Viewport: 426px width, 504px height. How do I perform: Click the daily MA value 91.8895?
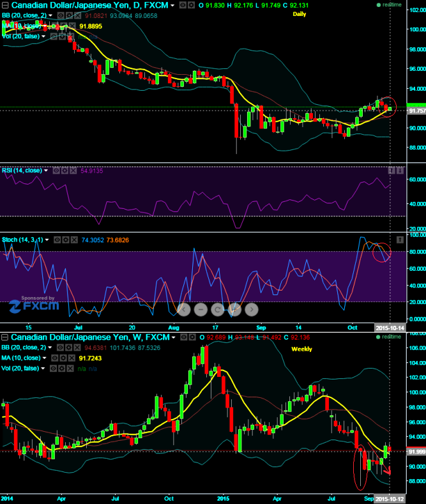point(91,26)
